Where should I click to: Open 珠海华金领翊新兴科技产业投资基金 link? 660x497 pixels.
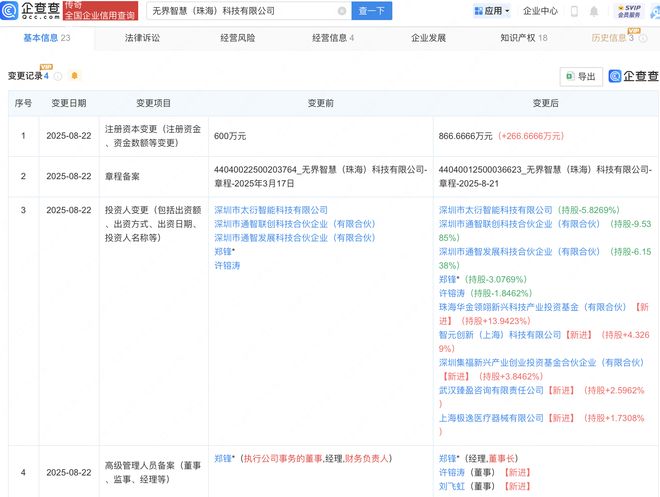[532, 307]
